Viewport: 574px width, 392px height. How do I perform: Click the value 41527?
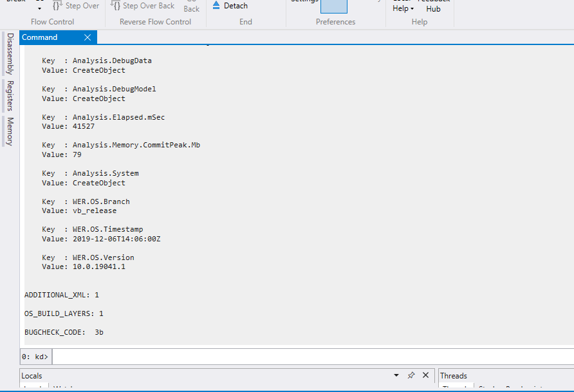[x=84, y=126]
